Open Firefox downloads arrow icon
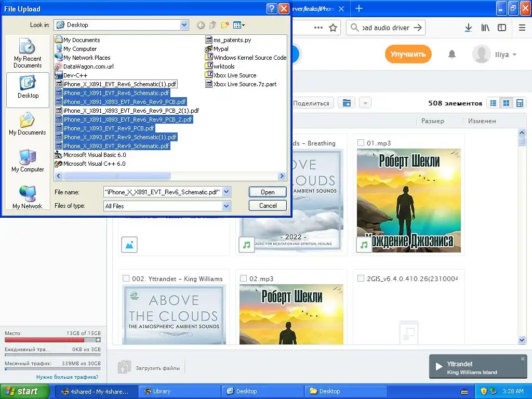Viewport: 532px width, 399px height. tap(468, 28)
